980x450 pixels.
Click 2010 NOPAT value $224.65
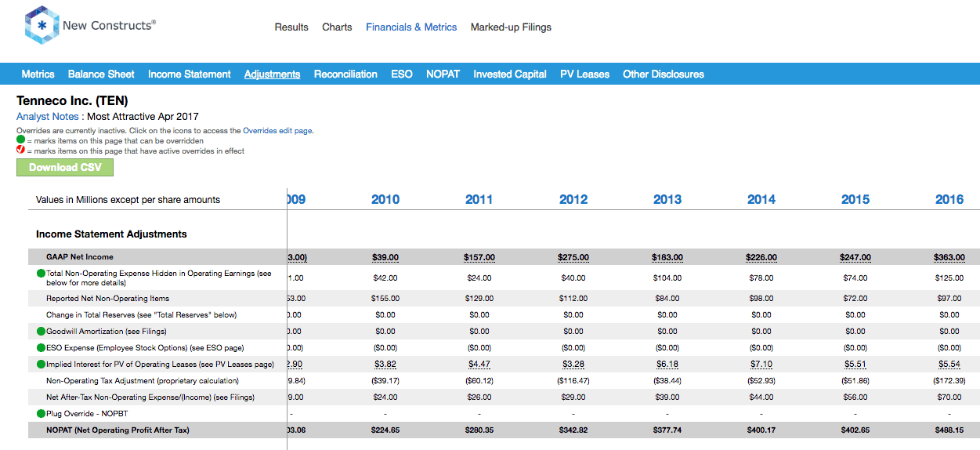385,430
